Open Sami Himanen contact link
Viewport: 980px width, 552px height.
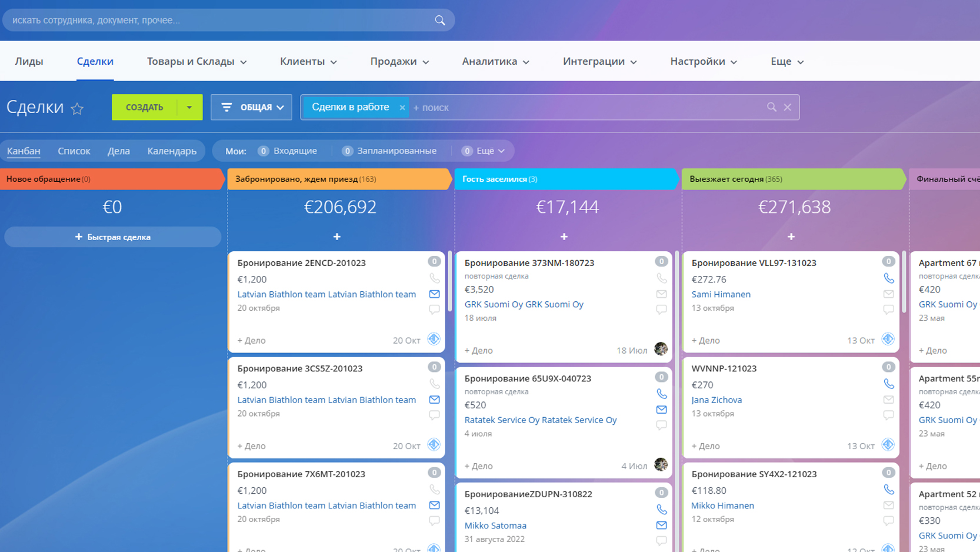[x=721, y=294]
